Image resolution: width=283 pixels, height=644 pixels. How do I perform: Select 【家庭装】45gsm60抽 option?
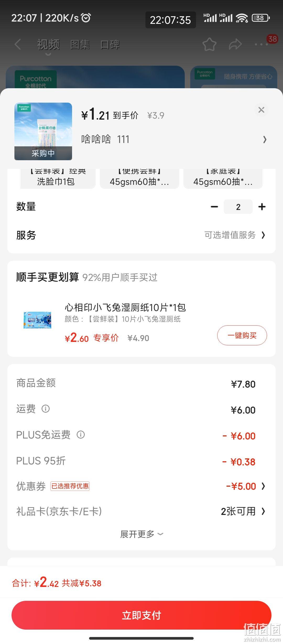pyautogui.click(x=223, y=179)
